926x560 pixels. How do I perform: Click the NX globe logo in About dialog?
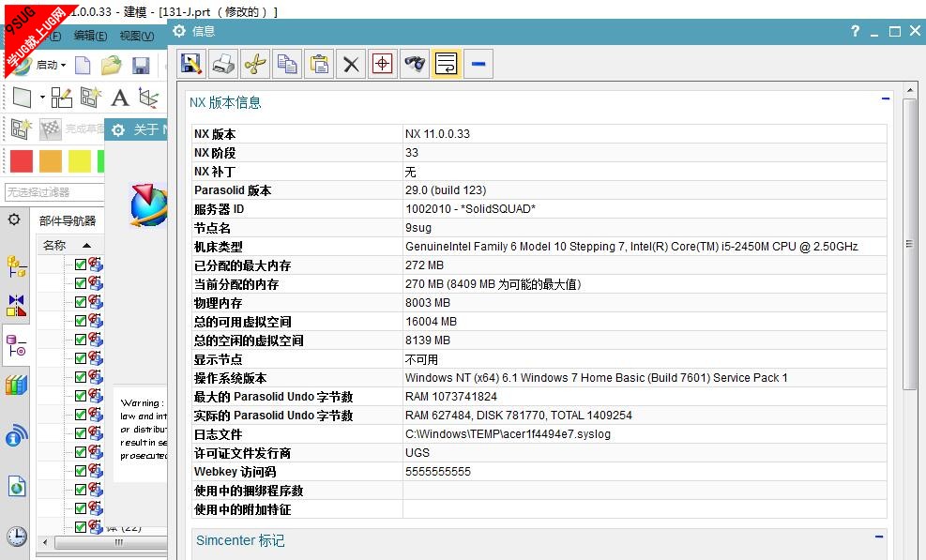coord(148,205)
